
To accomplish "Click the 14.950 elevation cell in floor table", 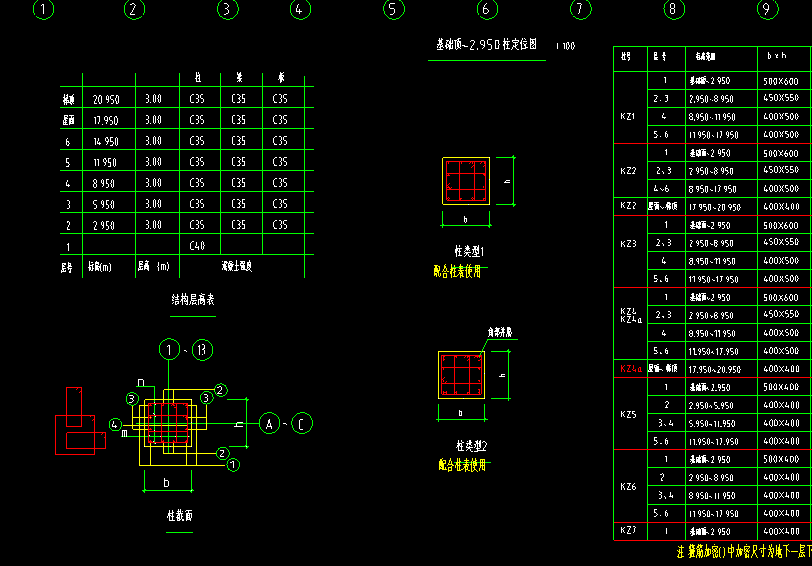I will coord(106,141).
